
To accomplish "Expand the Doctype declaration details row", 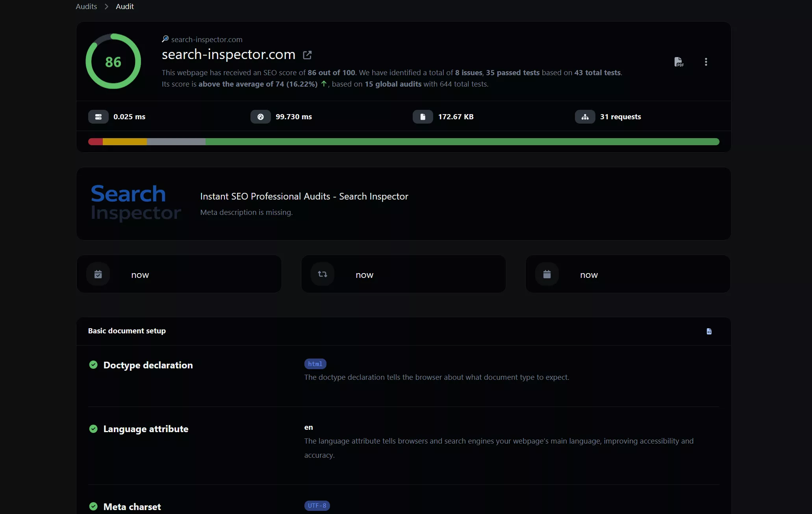I will point(148,365).
